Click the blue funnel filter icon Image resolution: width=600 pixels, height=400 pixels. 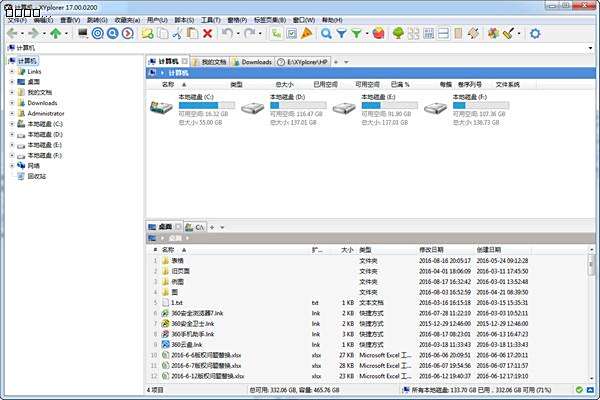coord(341,34)
